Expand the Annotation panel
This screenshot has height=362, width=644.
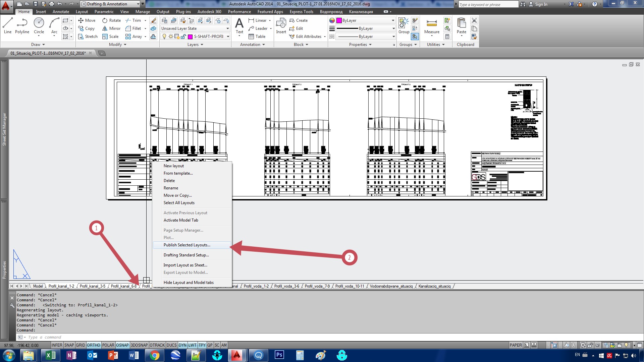tap(253, 45)
